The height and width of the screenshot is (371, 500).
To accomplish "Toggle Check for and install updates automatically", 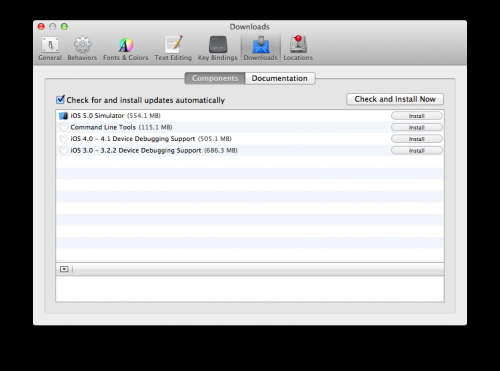I will pos(60,99).
